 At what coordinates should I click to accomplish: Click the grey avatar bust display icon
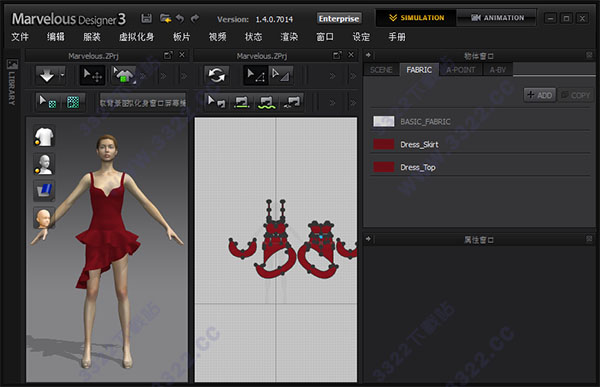pyautogui.click(x=44, y=164)
